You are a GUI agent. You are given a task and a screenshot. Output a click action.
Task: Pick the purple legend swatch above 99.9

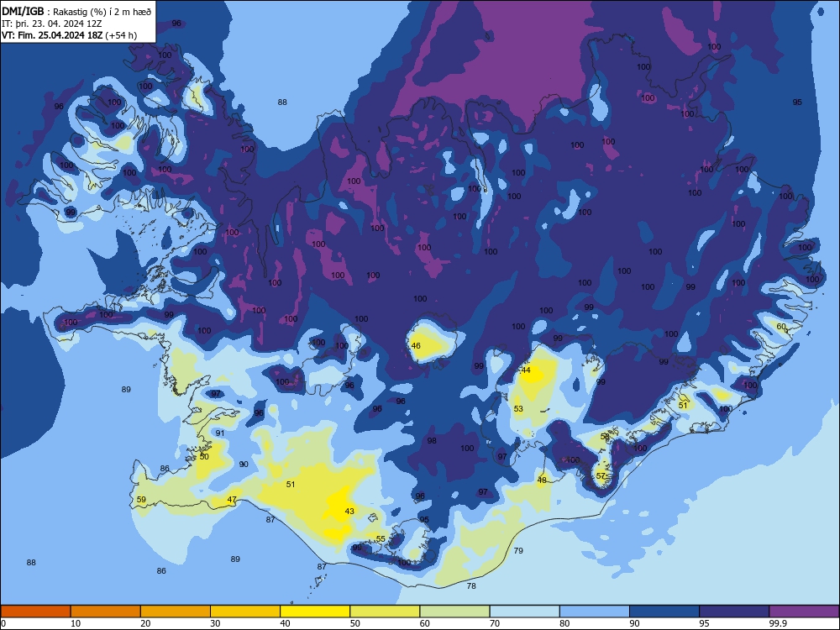804,612
